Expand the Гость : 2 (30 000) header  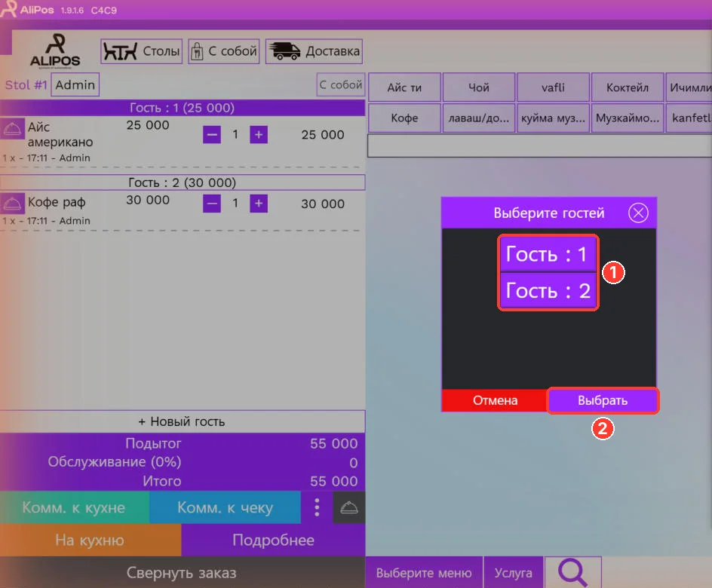(x=182, y=182)
